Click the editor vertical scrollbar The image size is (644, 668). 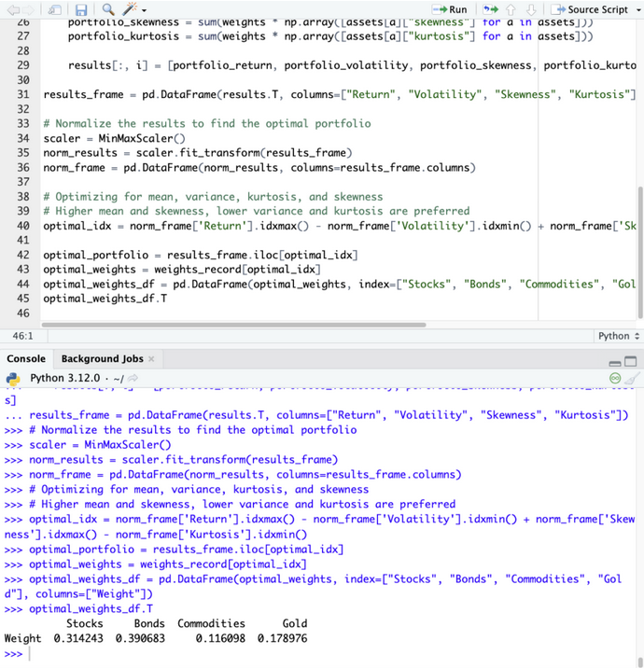pyautogui.click(x=640, y=252)
